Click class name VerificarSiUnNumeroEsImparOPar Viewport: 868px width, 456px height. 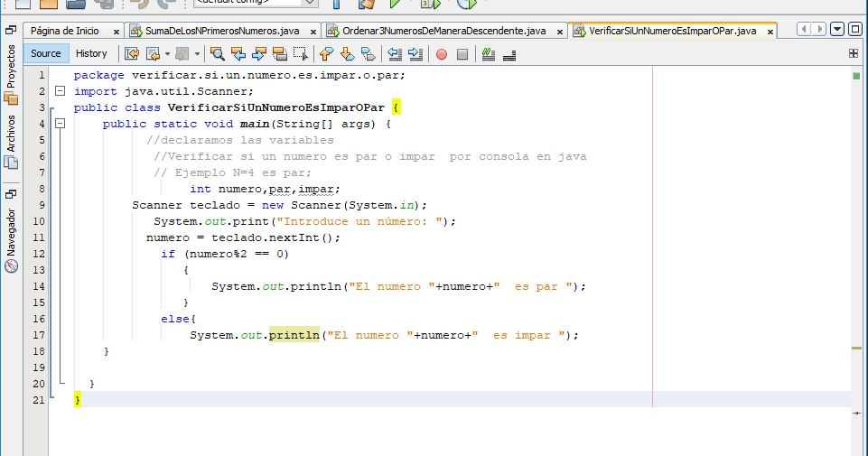click(275, 107)
